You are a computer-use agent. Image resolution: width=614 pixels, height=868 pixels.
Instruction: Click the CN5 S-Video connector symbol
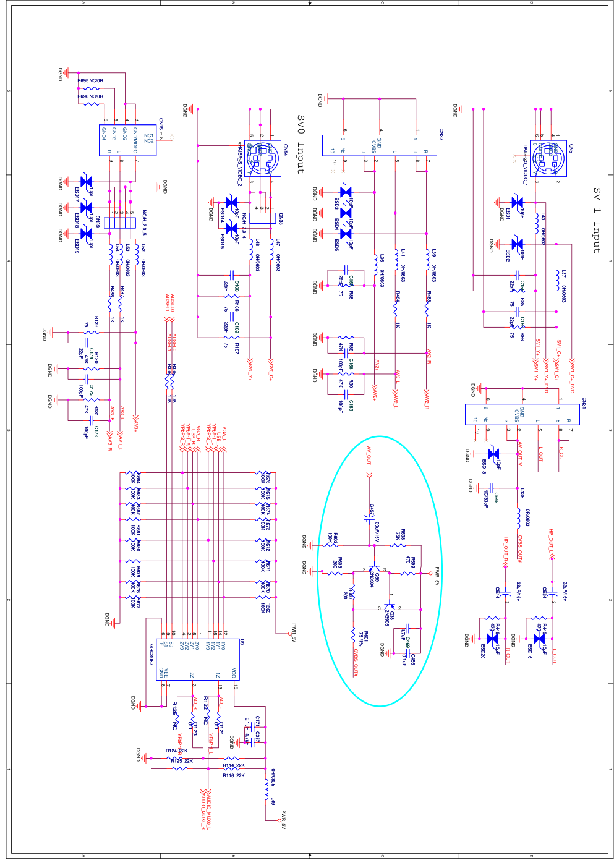pos(549,158)
